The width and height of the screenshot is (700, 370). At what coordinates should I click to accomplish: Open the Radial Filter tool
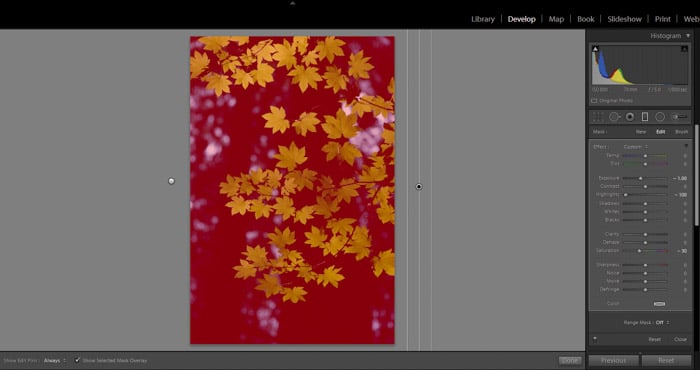pyautogui.click(x=660, y=117)
